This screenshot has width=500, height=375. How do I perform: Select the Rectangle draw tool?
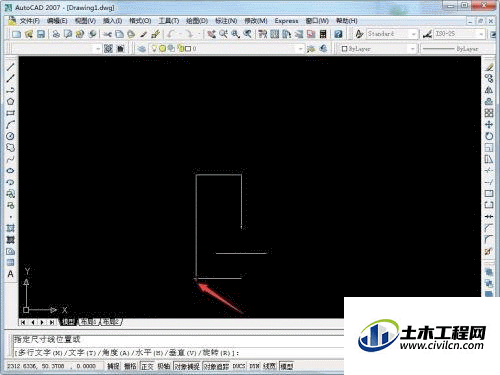(x=10, y=113)
